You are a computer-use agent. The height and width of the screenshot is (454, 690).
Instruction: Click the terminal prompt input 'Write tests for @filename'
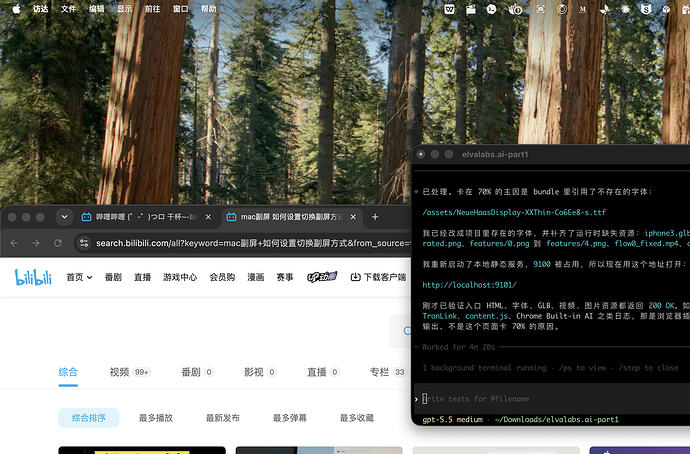pyautogui.click(x=551, y=399)
